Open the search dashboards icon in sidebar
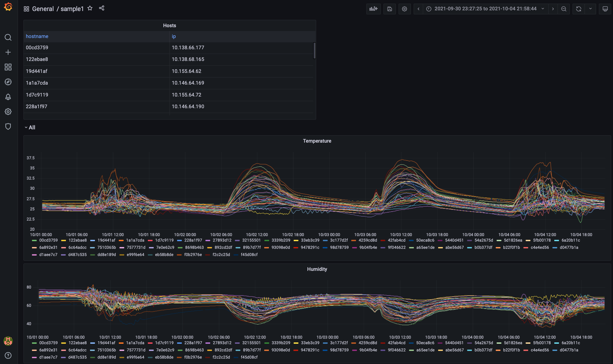Image resolution: width=613 pixels, height=364 pixels. [x=8, y=37]
